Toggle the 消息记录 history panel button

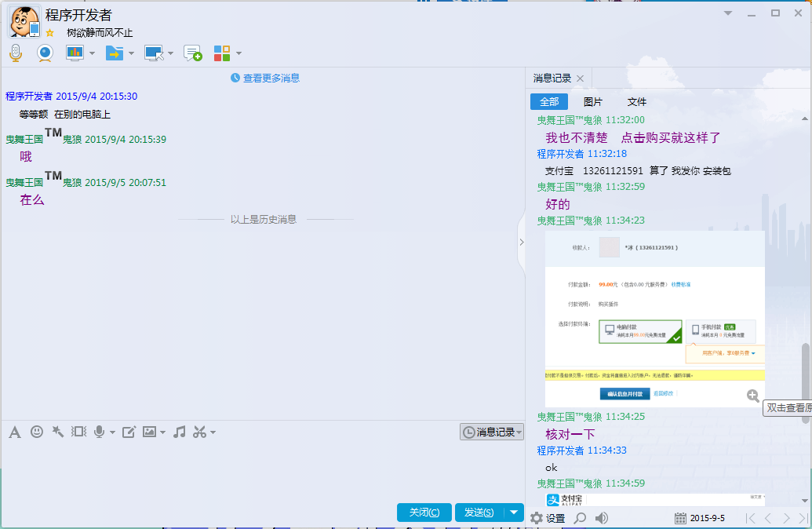point(491,432)
